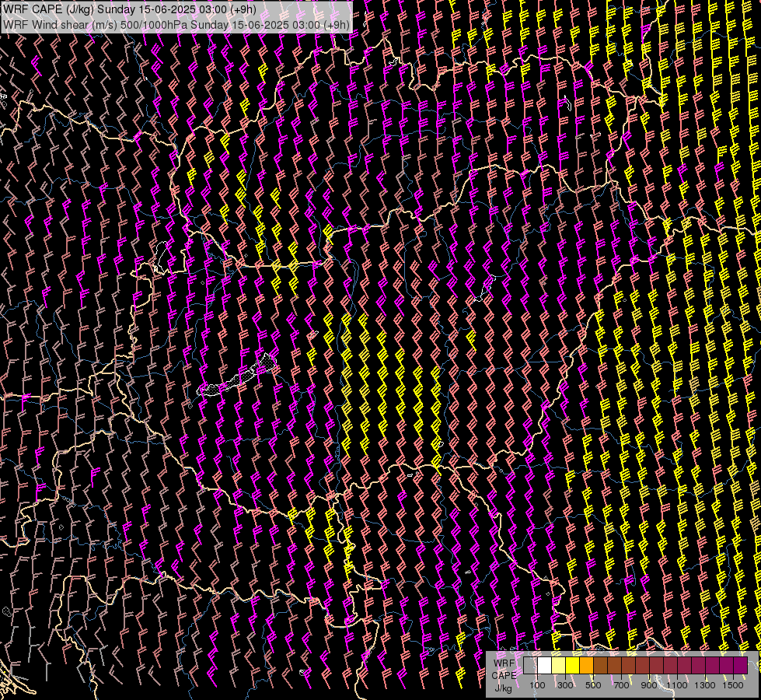761x700 pixels.
Task: Click the WRF CAPE title line
Action: coord(130,9)
